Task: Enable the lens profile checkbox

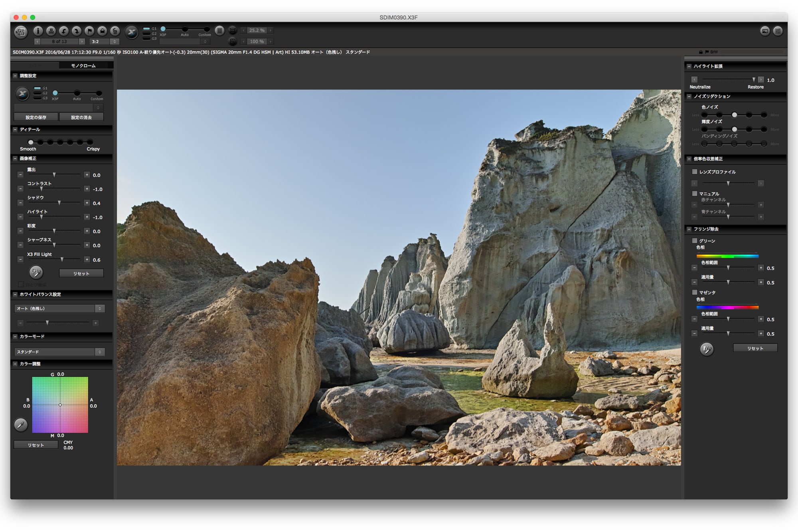Action: coord(695,172)
